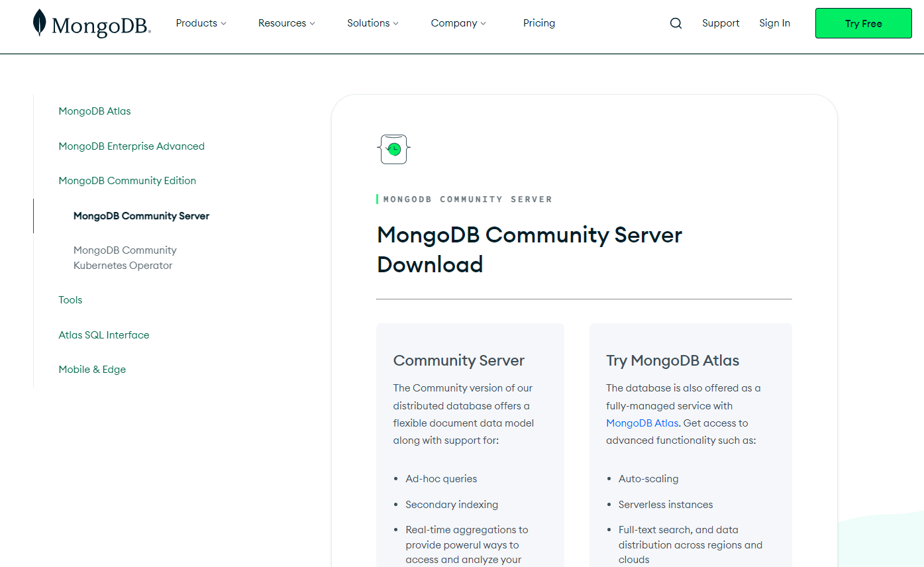This screenshot has width=924, height=567.
Task: Select MongoDB Enterprise Advanced in sidebar
Action: tap(131, 146)
